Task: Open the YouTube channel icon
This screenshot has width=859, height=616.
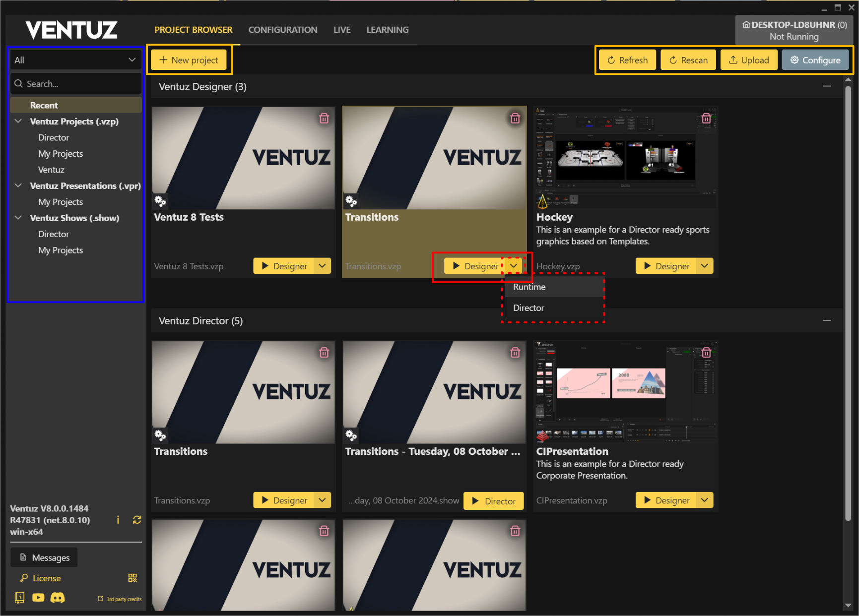Action: coord(38,598)
